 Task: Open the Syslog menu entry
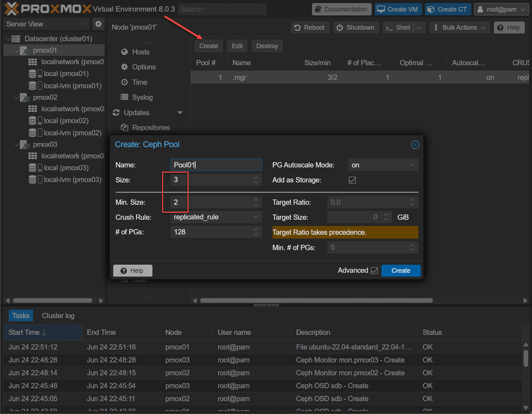[x=142, y=97]
